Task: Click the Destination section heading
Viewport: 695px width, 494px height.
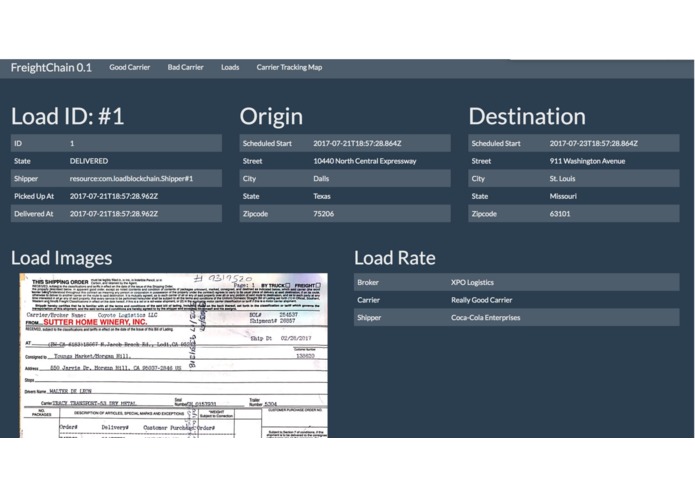Action: [x=527, y=117]
